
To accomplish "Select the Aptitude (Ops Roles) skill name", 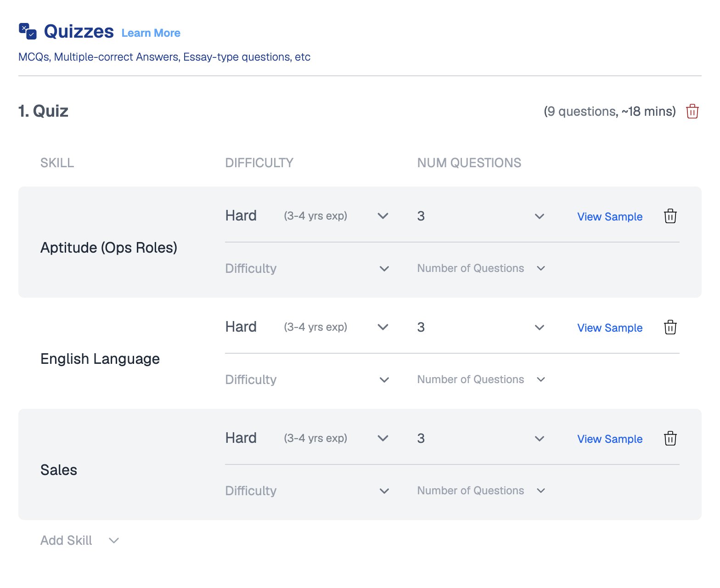I will point(109,248).
